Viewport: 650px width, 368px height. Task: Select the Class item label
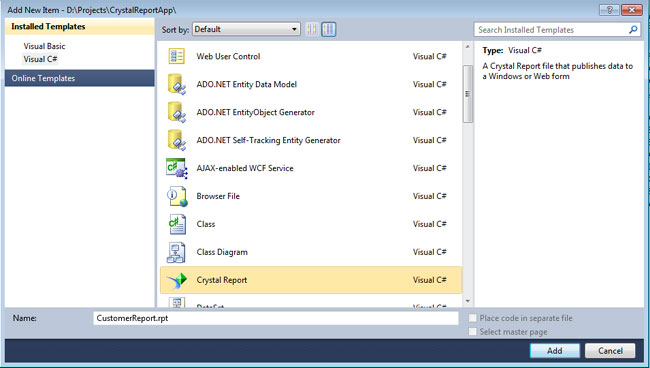click(x=206, y=224)
